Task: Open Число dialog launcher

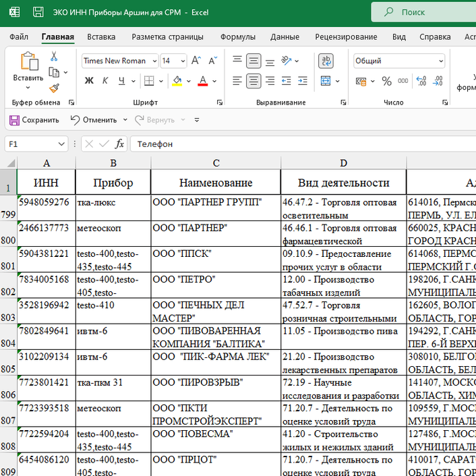Action: coord(445,102)
